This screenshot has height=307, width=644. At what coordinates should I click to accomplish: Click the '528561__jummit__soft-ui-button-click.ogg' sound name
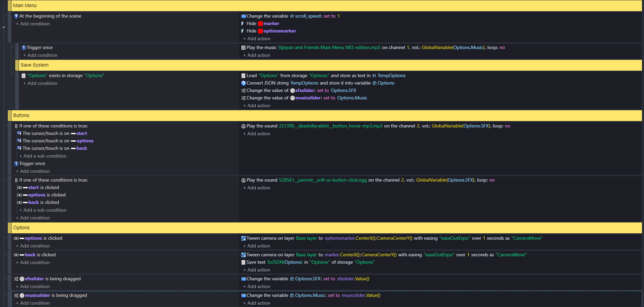pyautogui.click(x=323, y=180)
